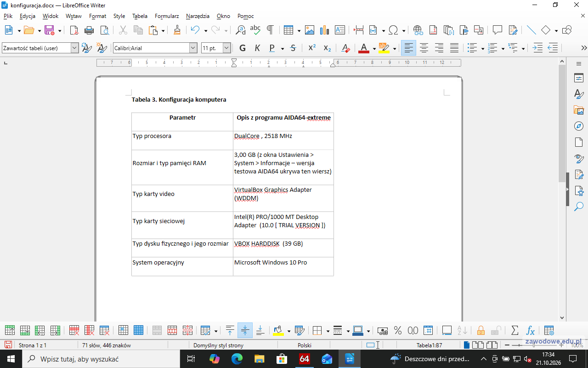The width and height of the screenshot is (588, 368).
Task: Insert comment speech bubble icon
Action: 498,30
